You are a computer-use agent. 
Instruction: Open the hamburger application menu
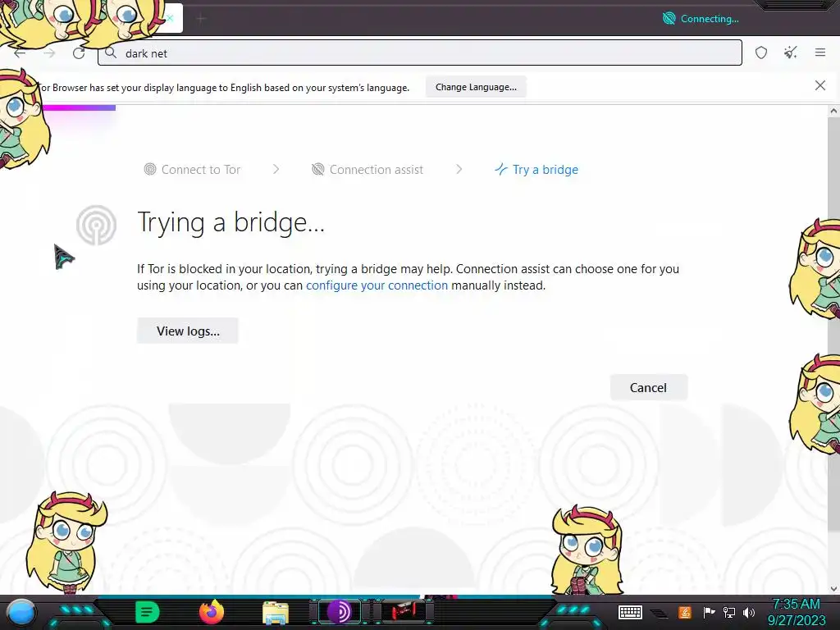click(x=820, y=52)
